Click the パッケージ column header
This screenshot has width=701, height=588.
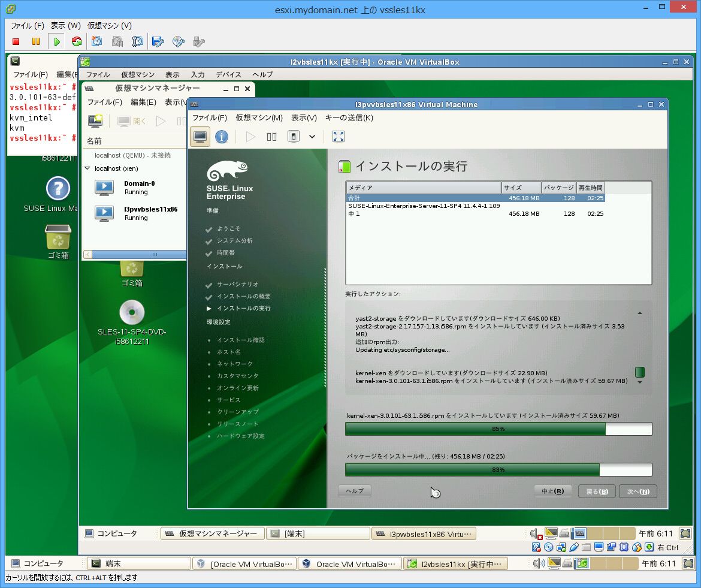pos(558,188)
